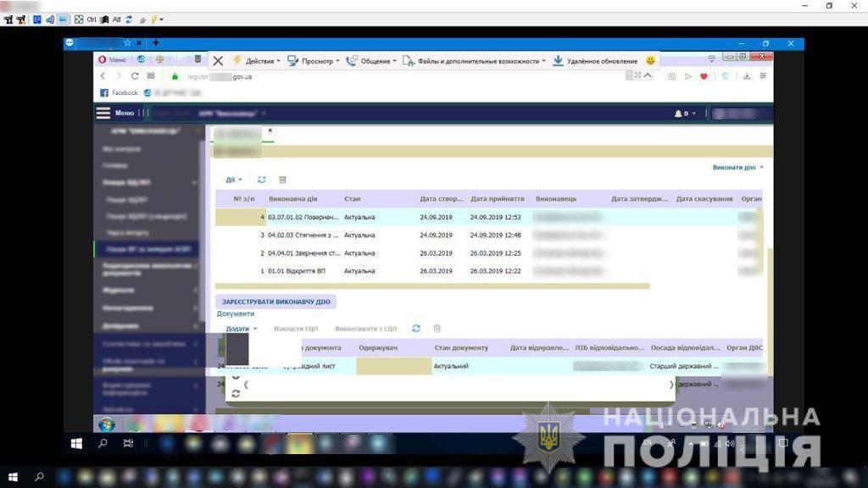The image size is (868, 488).
Task: Click scroll-left arrow in bottom panel
Action: point(246,385)
